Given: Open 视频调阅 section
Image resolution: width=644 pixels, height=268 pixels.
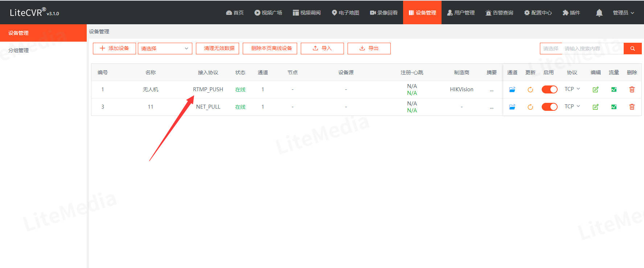Looking at the screenshot, I should coord(307,13).
